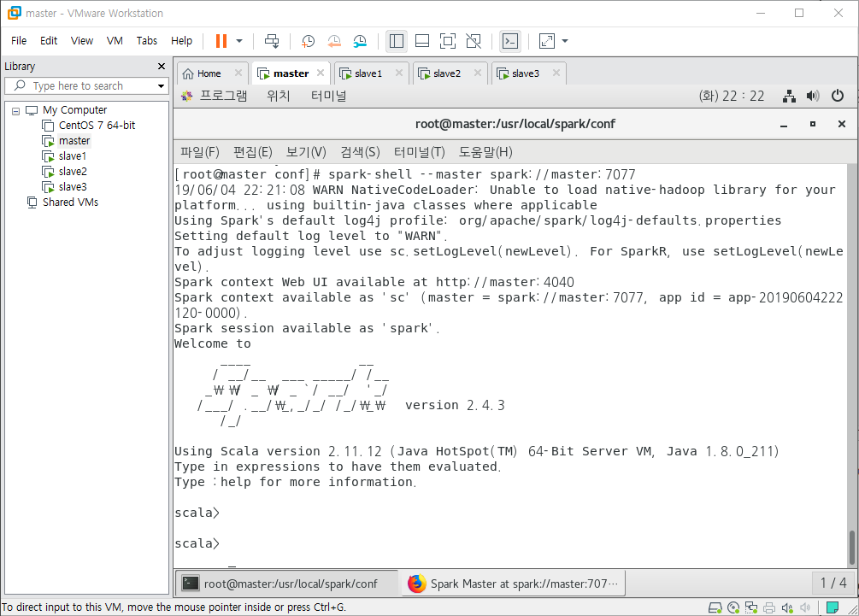Select CentOS 7 64-bit in library
The image size is (859, 616).
97,126
